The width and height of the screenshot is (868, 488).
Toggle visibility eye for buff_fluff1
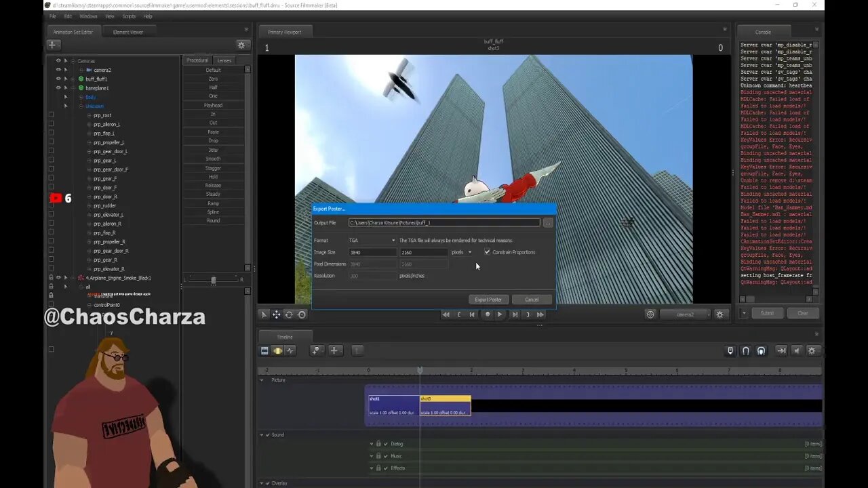pos(58,79)
